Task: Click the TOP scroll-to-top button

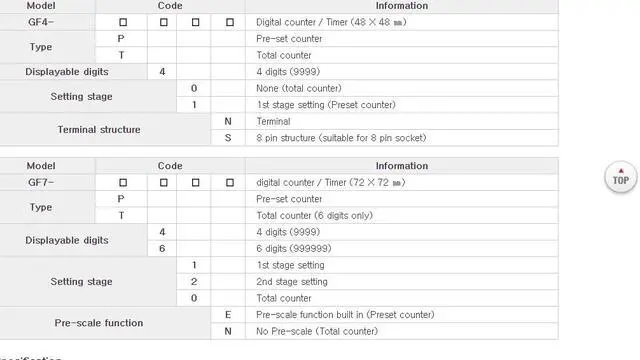Action: coord(620,177)
